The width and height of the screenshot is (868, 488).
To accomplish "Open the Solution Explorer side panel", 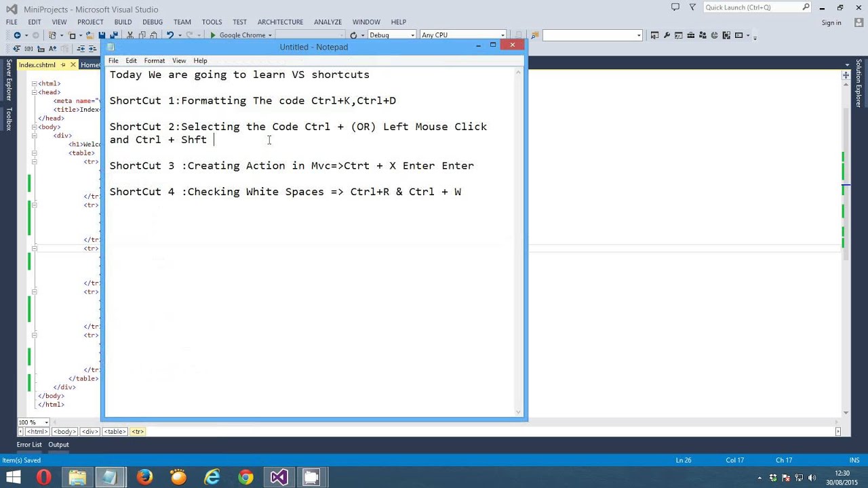I will pos(859,83).
